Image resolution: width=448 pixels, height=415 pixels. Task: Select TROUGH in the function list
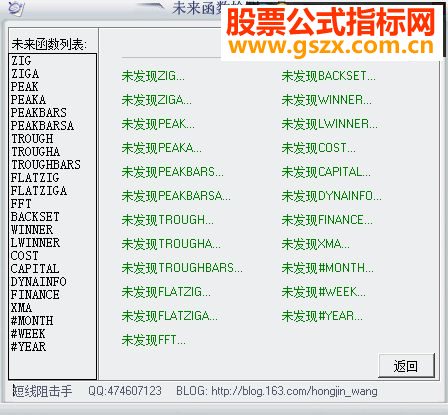pyautogui.click(x=32, y=139)
